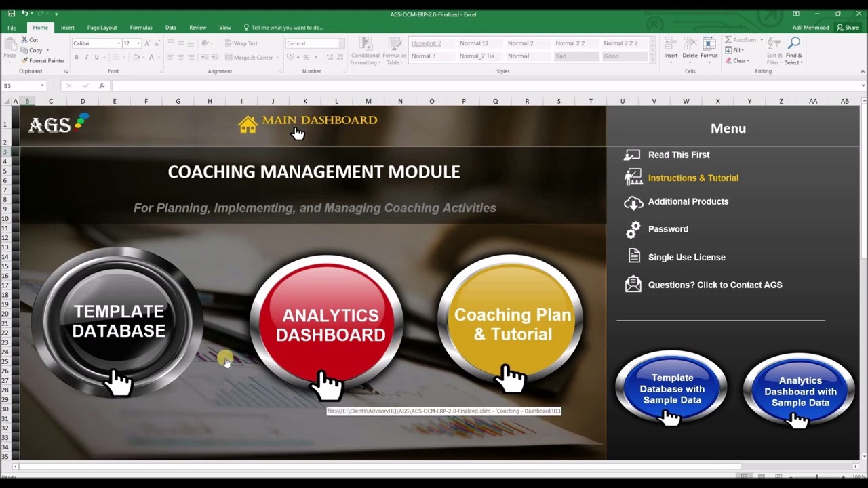Viewport: 868px width, 488px height.
Task: Expand the Styles gallery more arrow
Action: [x=653, y=60]
